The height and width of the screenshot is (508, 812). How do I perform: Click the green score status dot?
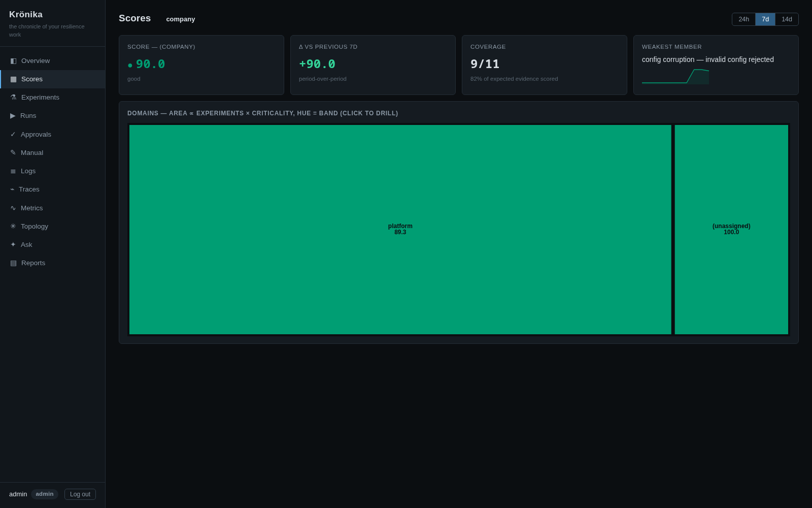click(130, 66)
